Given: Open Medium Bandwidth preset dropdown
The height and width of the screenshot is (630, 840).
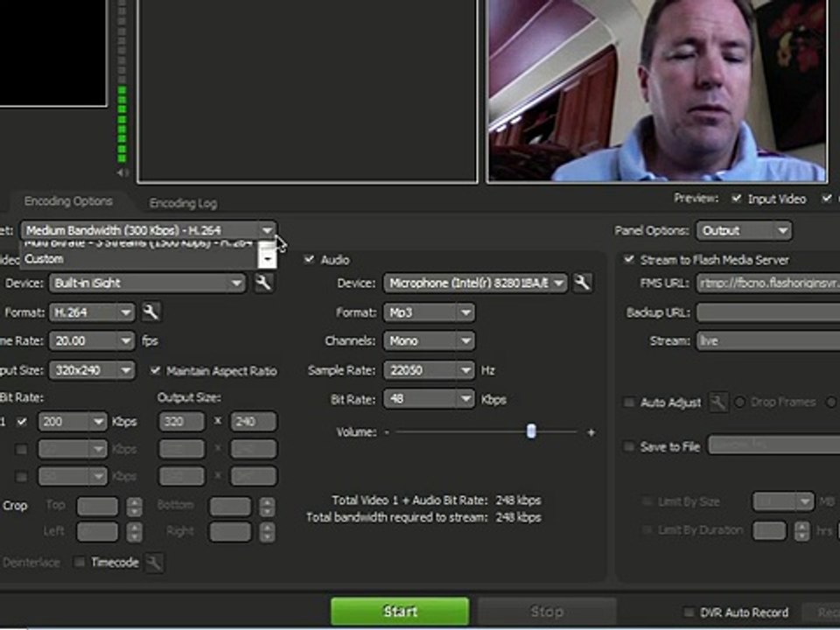Looking at the screenshot, I should pyautogui.click(x=149, y=230).
